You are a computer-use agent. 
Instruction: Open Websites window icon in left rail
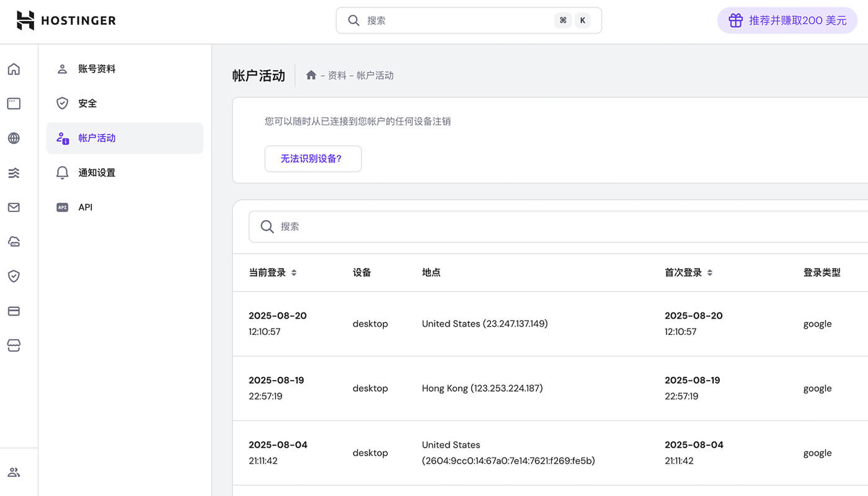click(x=14, y=104)
